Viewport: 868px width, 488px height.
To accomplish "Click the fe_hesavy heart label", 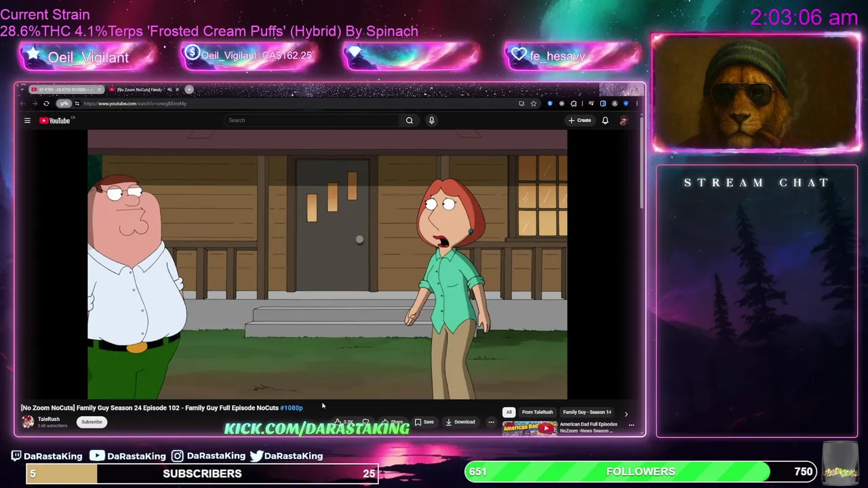I will 557,56.
